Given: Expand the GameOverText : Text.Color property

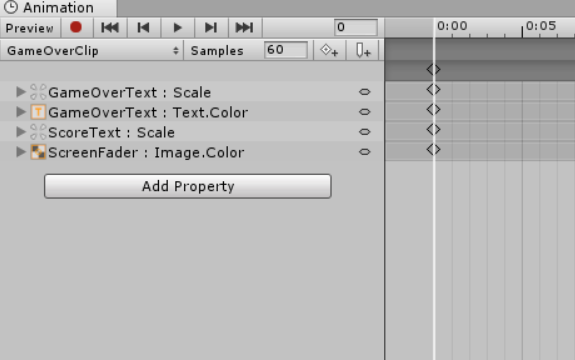Looking at the screenshot, I should coord(21,112).
